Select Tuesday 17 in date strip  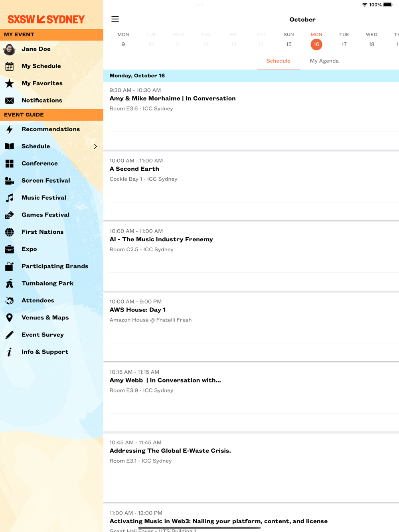pos(344,39)
